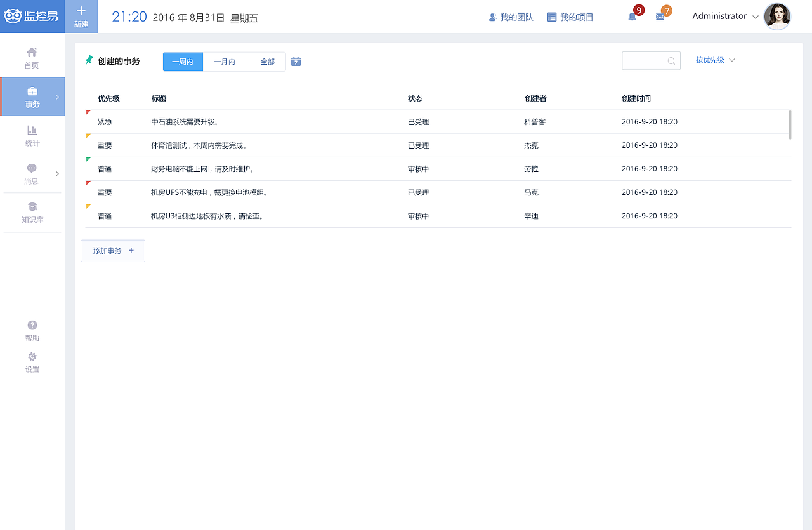Click 审核中 status in 财务电脑 row
The width and height of the screenshot is (812, 530).
coord(418,169)
